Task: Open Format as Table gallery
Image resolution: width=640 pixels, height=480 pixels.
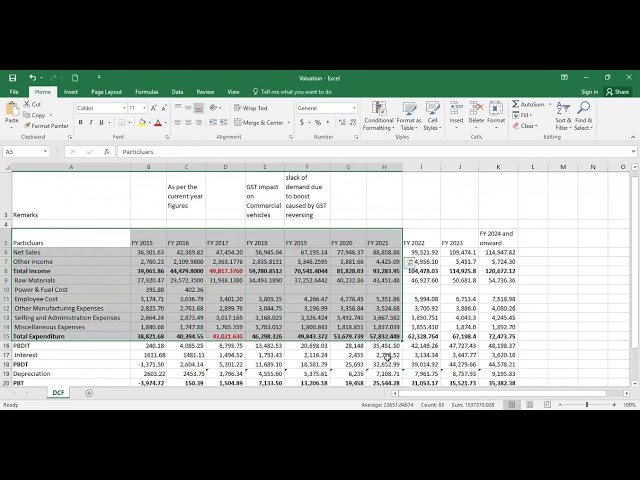Action: point(409,116)
